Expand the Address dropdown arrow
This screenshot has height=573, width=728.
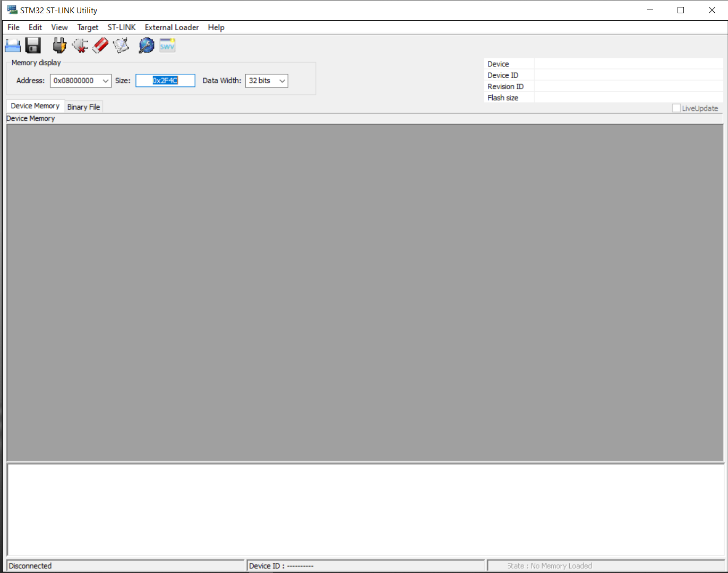[x=106, y=81]
